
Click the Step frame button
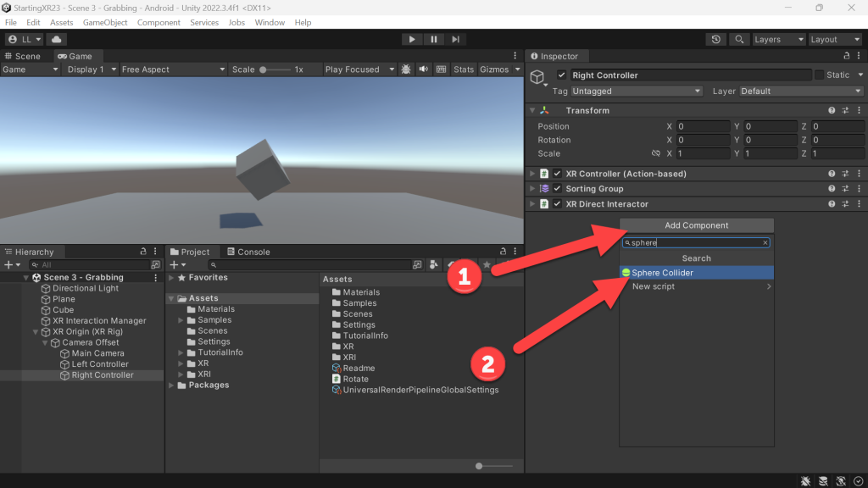tap(455, 39)
